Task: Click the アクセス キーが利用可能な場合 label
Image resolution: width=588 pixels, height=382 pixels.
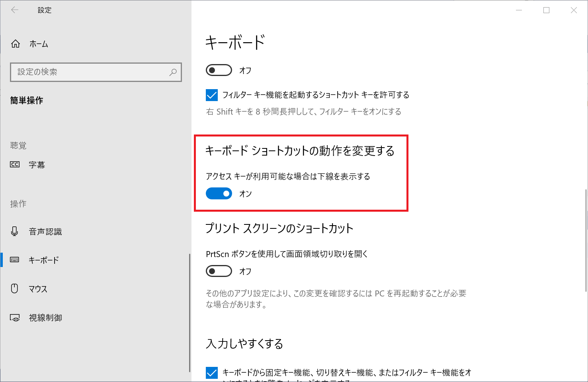Action: 288,176
